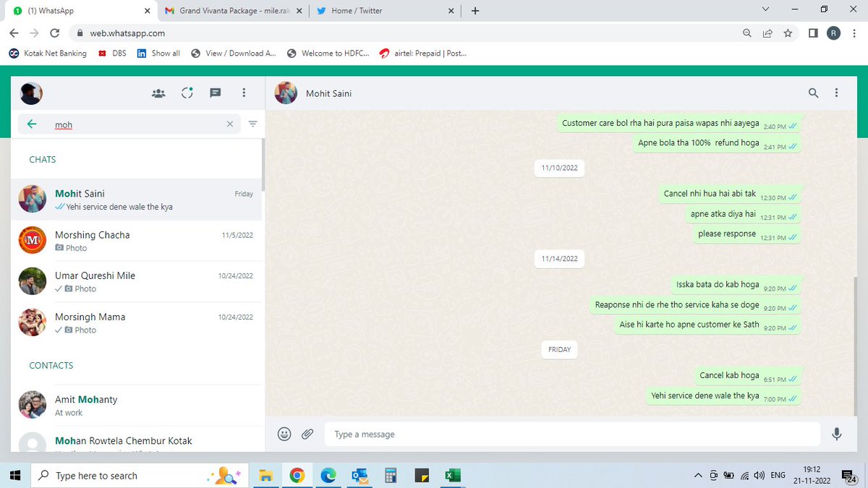The height and width of the screenshot is (488, 868).
Task: Click the share page icon in address bar
Action: pyautogui.click(x=767, y=33)
